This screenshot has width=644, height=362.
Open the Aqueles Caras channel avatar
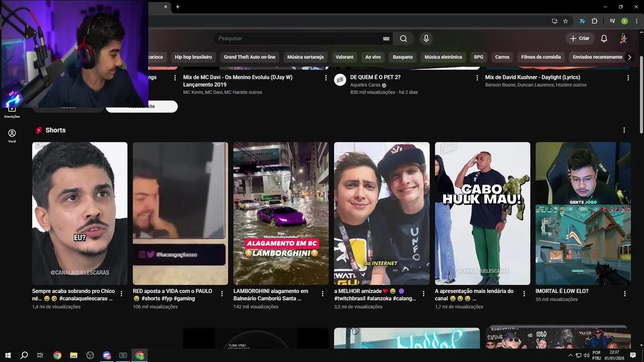(x=340, y=80)
